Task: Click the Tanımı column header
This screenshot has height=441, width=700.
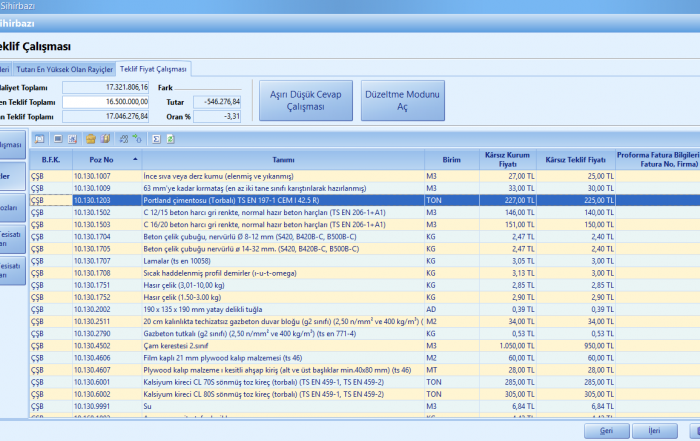Action: (282, 160)
